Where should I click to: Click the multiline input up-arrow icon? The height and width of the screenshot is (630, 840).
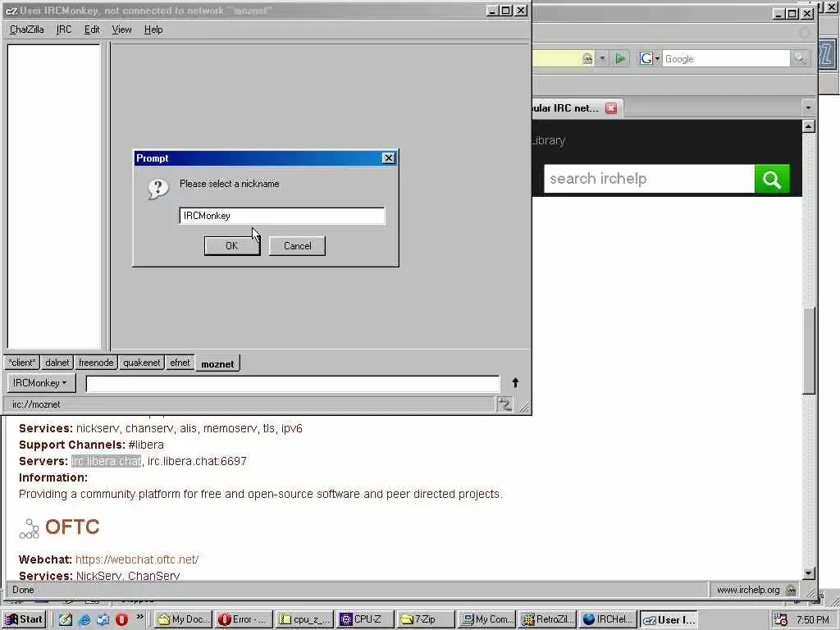click(x=515, y=382)
